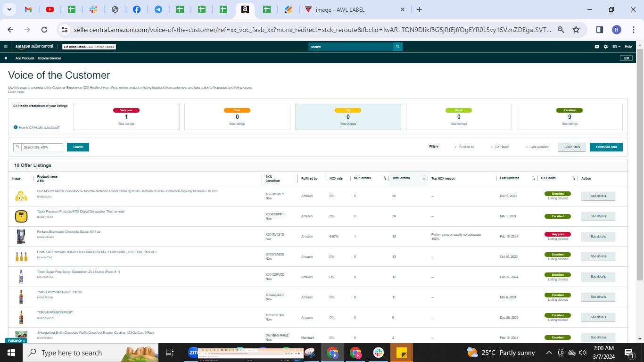The image size is (644, 362).
Task: Sort by NCX orders using its sort arrows
Action: [385, 178]
